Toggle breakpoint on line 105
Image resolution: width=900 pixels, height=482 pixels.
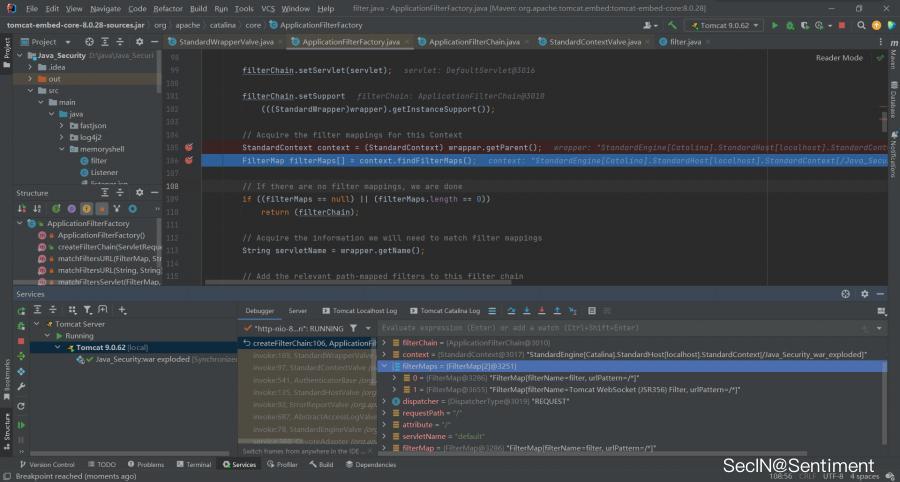click(189, 147)
